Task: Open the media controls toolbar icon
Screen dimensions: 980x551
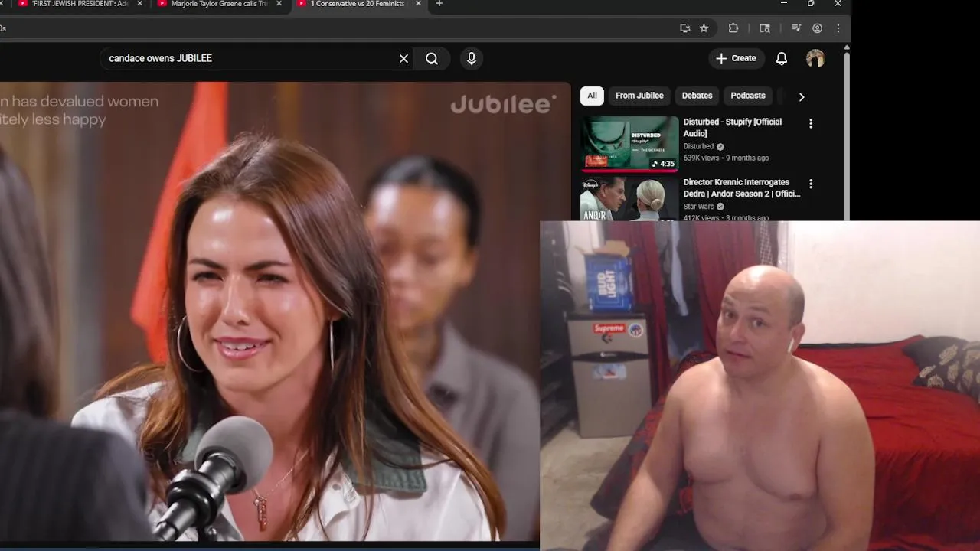Action: [796, 28]
